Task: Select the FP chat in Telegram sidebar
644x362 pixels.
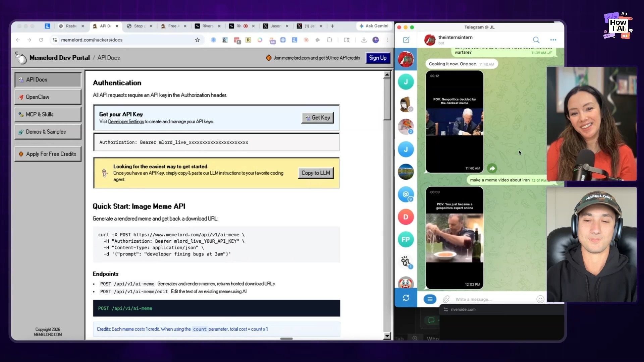Action: [406, 239]
